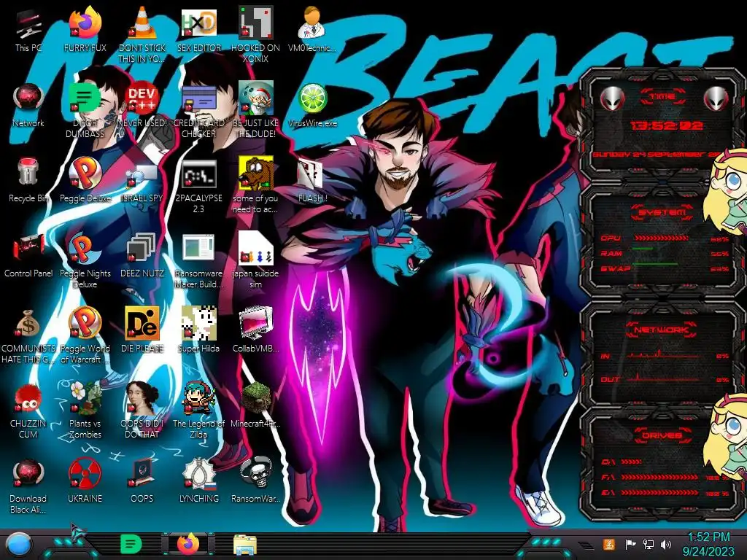The image size is (747, 560).
Task: Click the RansomWar skull icon
Action: [x=256, y=473]
